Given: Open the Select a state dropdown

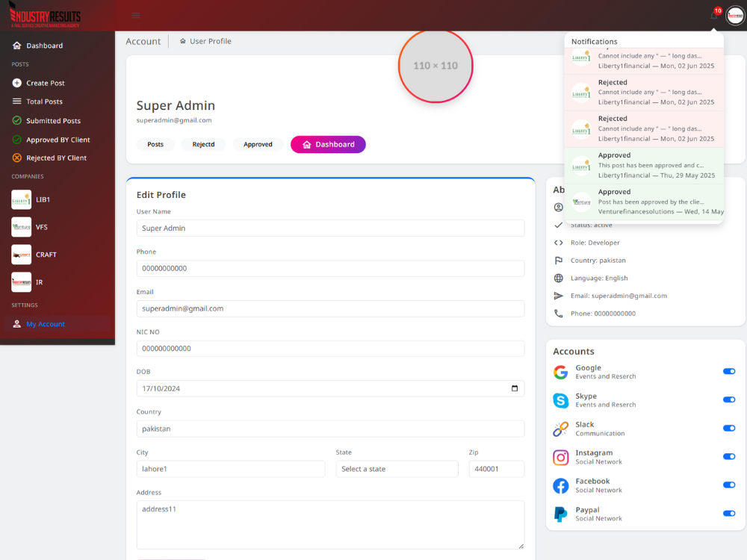Looking at the screenshot, I should click(x=397, y=469).
